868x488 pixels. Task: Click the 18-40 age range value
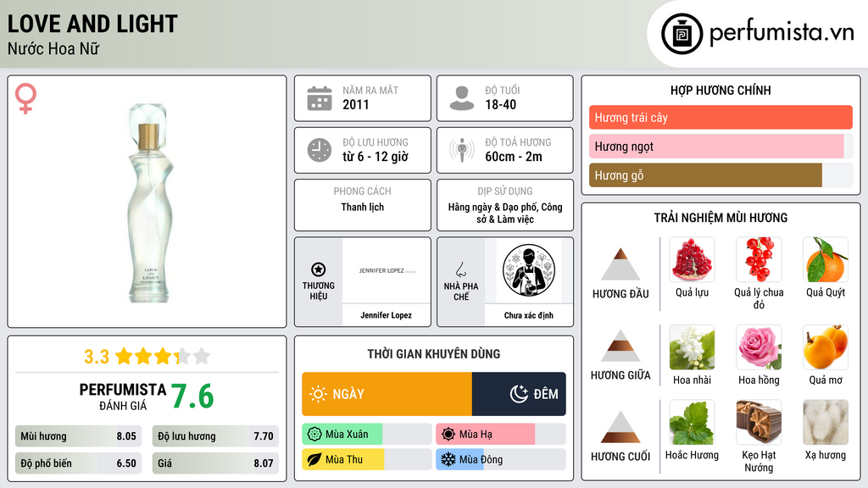[500, 104]
